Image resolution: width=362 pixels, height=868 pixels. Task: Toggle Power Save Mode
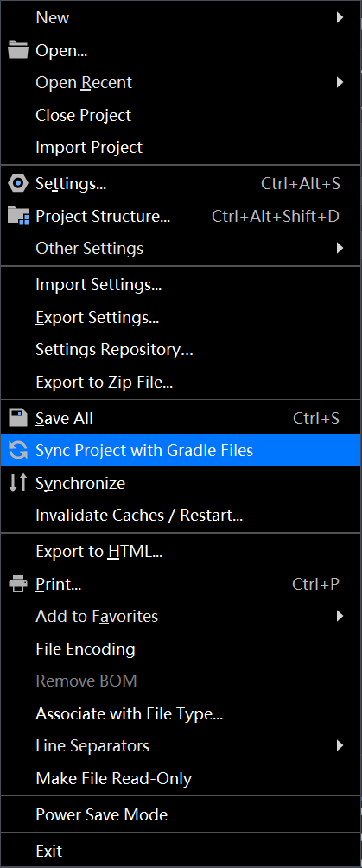coord(181,814)
